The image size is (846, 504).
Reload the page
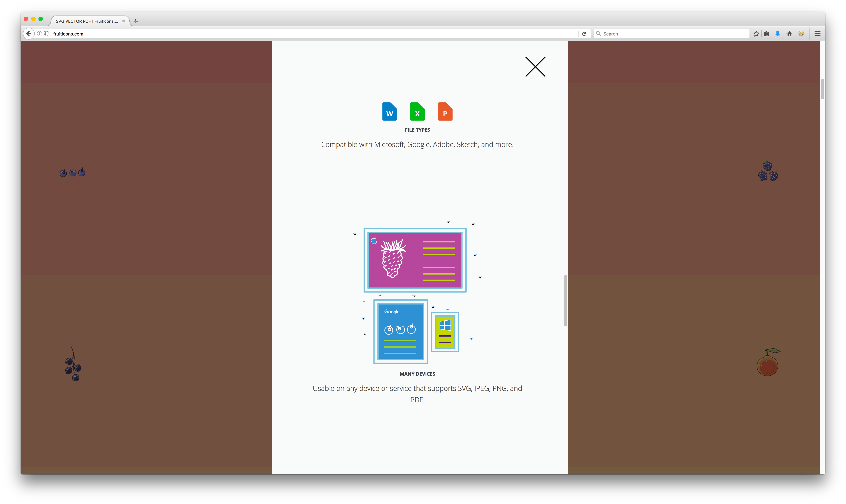584,34
